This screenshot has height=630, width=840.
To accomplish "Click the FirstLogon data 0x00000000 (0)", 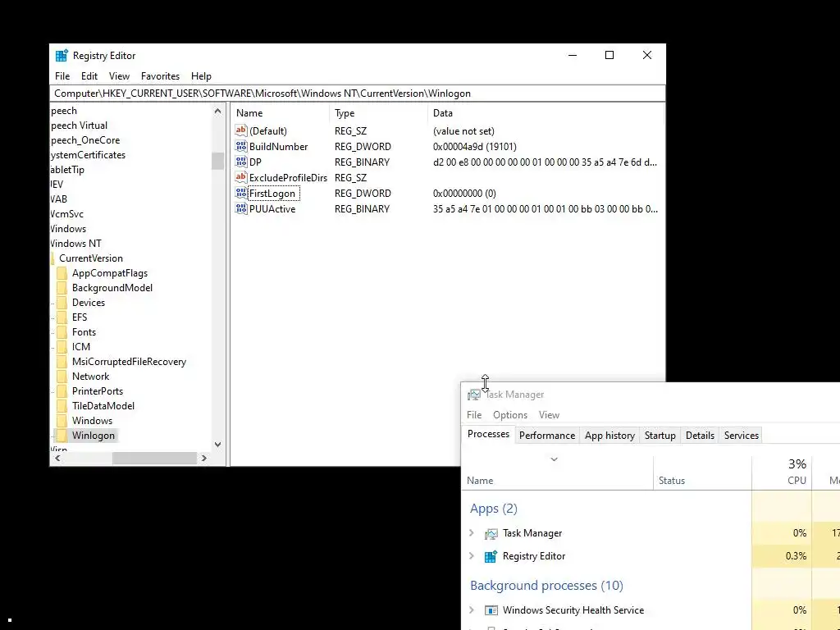I will coord(464,193).
